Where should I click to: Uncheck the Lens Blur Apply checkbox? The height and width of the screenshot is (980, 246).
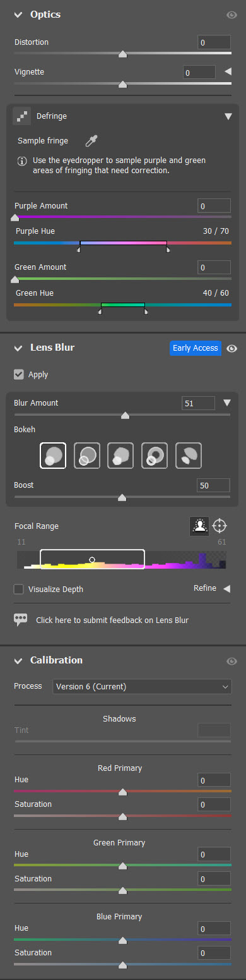click(x=19, y=375)
